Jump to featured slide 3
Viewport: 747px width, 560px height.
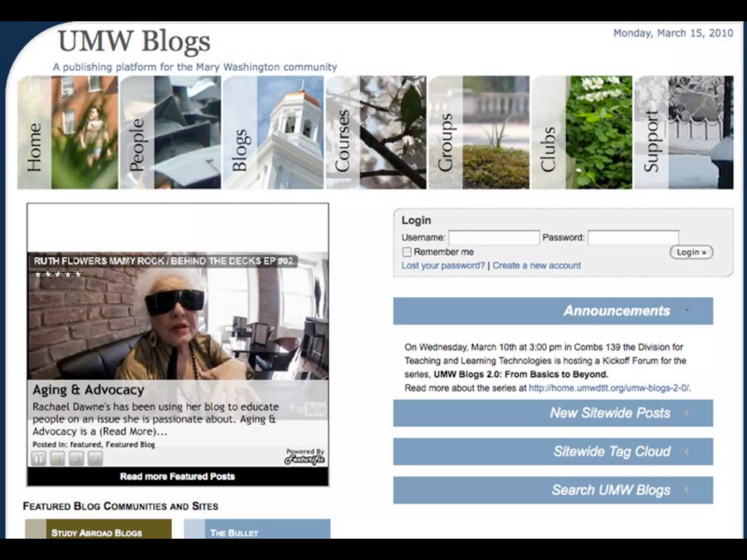(95, 458)
